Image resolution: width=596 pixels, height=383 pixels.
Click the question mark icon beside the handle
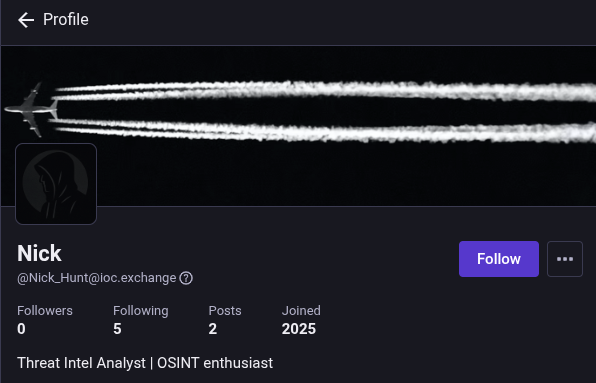[186, 278]
